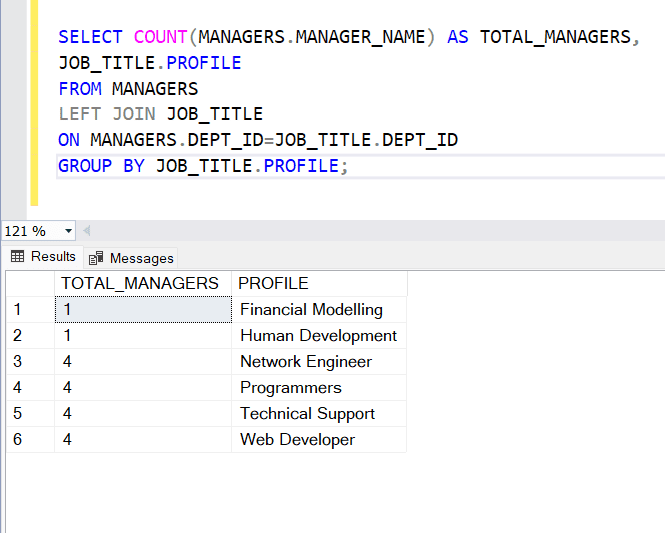Select the Technical Support cell
This screenshot has width=665, height=533.
point(319,413)
